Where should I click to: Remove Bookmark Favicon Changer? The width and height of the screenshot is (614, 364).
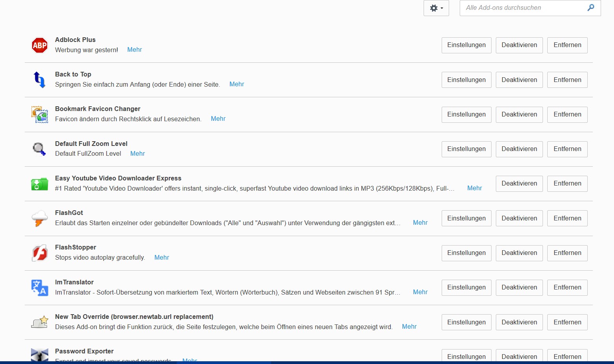coord(567,115)
